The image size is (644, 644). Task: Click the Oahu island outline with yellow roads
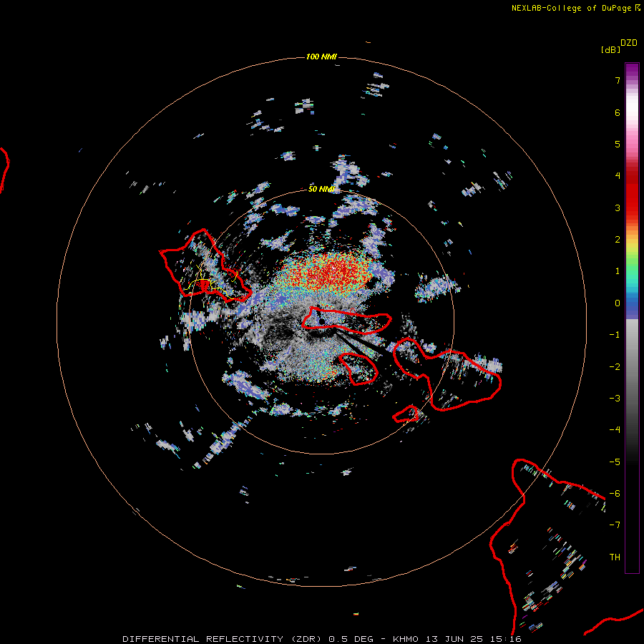(x=205, y=265)
